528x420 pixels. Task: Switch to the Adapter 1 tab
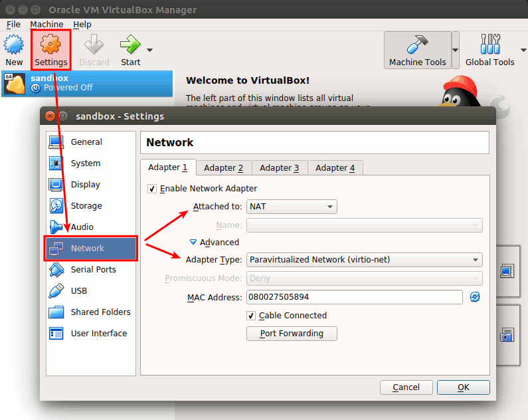pos(167,167)
